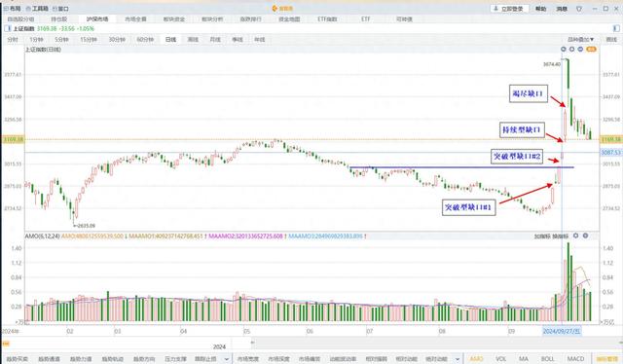The image size is (623, 364).
Task: Close the AMO indicator panel icon
Action: [x=585, y=236]
